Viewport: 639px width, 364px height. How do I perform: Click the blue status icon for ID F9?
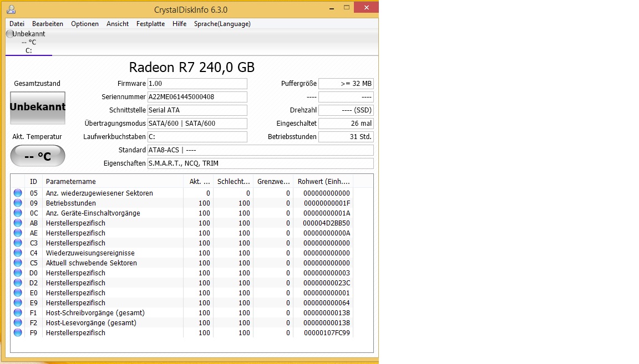click(x=18, y=332)
